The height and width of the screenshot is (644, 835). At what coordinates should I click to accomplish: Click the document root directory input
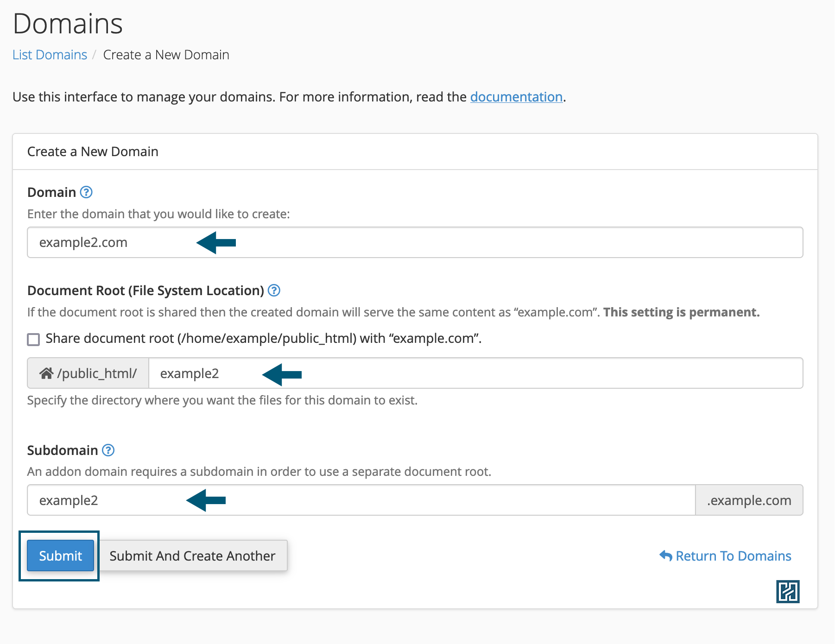(510, 373)
